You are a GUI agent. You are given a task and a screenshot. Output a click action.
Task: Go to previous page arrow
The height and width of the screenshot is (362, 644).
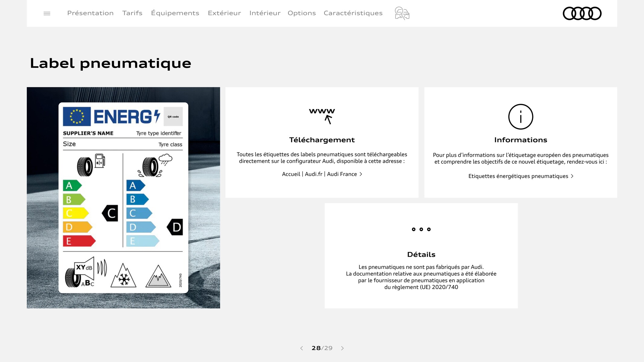pos(301,348)
